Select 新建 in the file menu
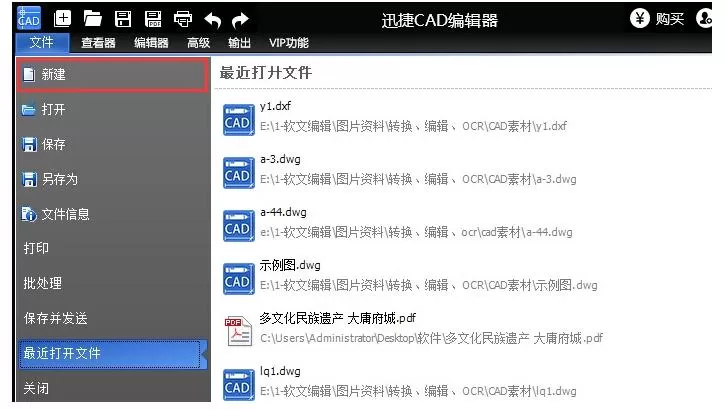Viewport: 726px width, 410px height. [x=113, y=75]
